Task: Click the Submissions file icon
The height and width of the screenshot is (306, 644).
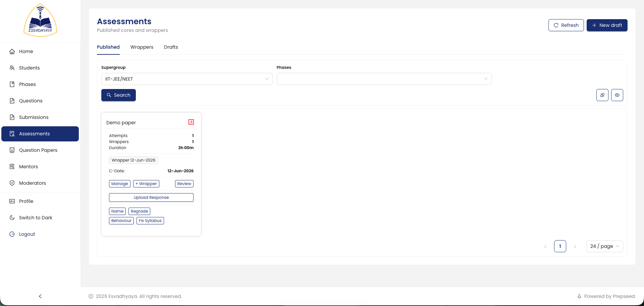Action: tap(12, 117)
